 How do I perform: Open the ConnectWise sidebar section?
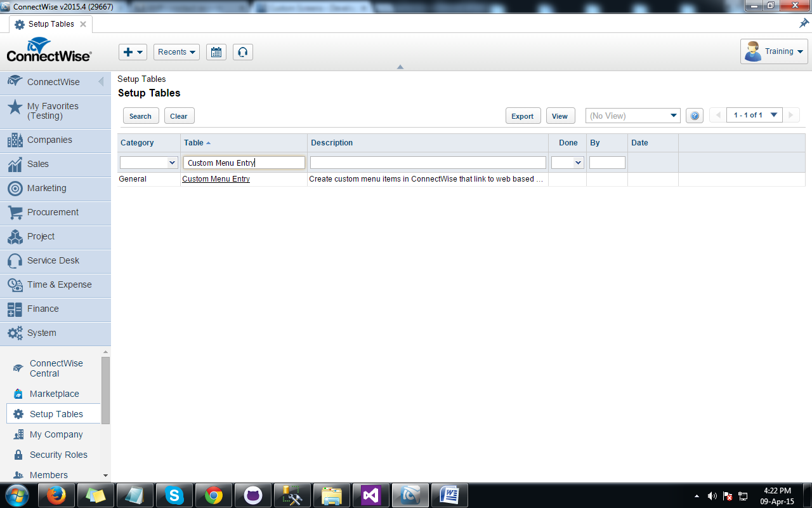[x=55, y=82]
